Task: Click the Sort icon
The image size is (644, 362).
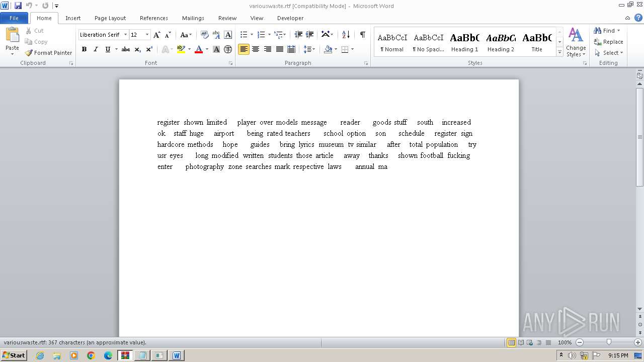Action: tap(346, 35)
